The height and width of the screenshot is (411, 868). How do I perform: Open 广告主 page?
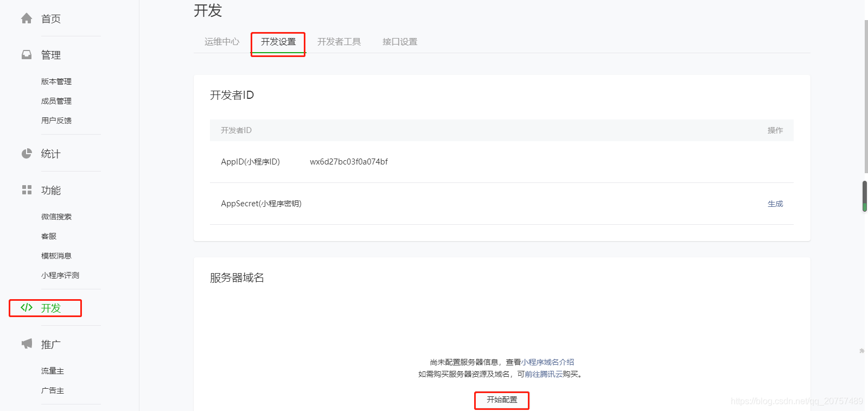[x=53, y=390]
